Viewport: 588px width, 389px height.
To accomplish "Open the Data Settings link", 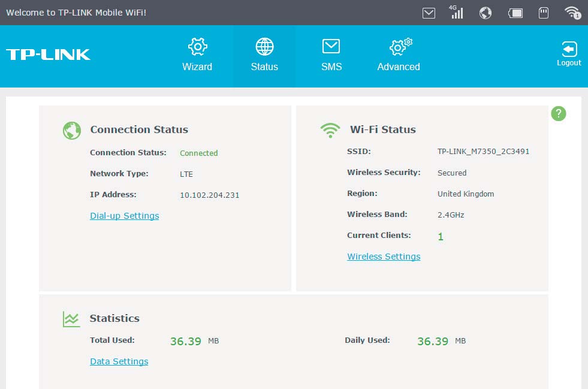I will click(x=119, y=361).
